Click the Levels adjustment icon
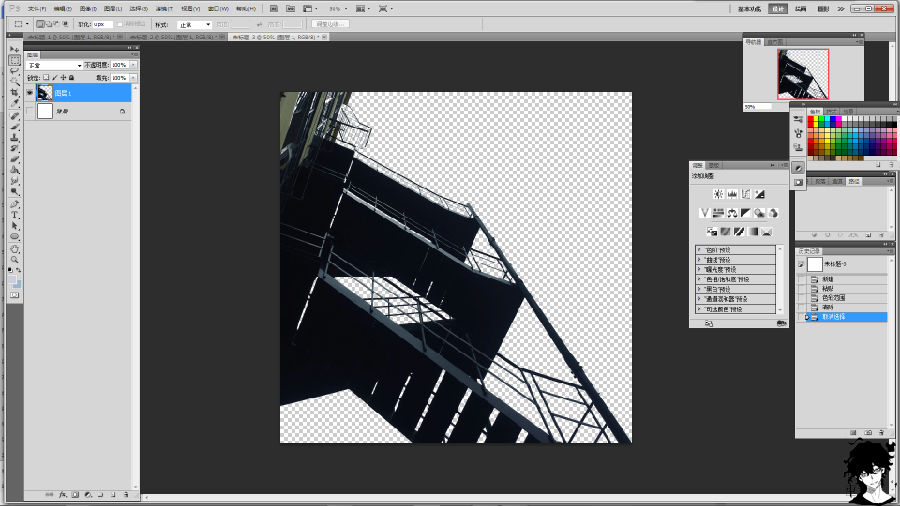900x506 pixels. pos(732,194)
